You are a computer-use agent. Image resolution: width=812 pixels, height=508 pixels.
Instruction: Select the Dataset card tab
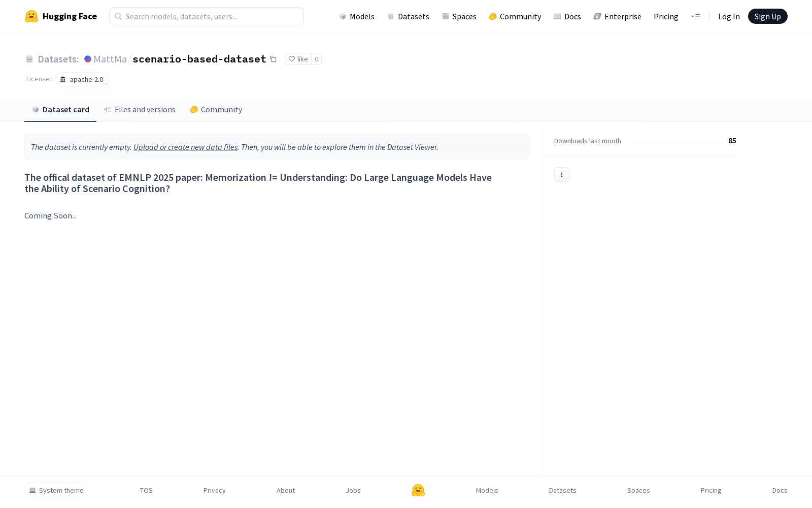coord(60,109)
